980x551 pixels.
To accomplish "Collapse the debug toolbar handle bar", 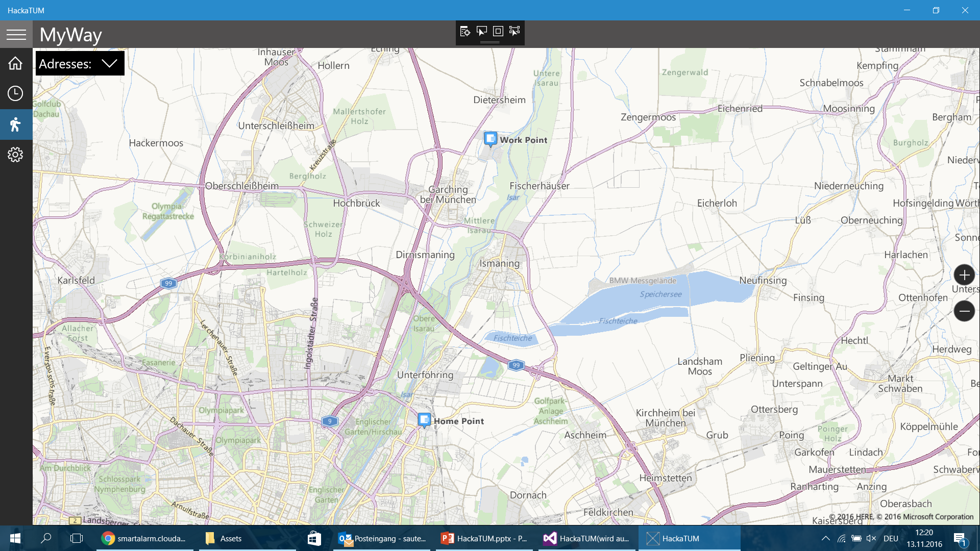I will pyautogui.click(x=489, y=42).
